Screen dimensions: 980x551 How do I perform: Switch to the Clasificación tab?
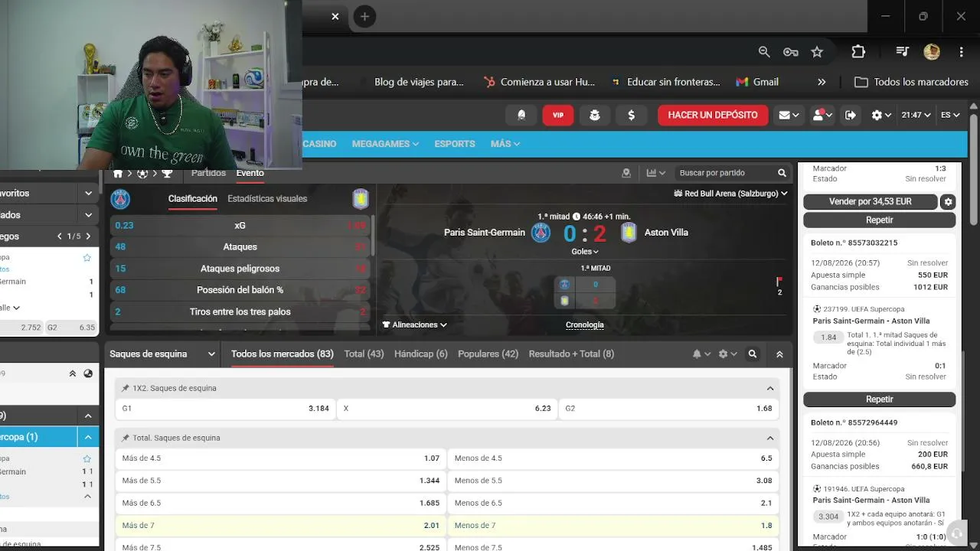pyautogui.click(x=193, y=199)
